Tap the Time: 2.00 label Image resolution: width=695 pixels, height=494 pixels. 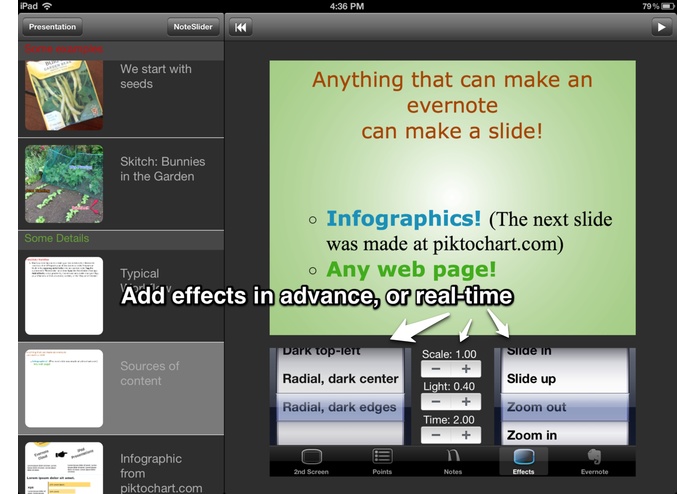(449, 420)
